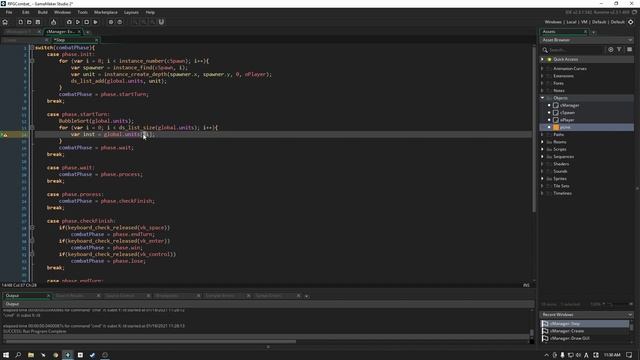Click the orange icon of selected object
The width and height of the screenshot is (640, 360).
click(556, 127)
